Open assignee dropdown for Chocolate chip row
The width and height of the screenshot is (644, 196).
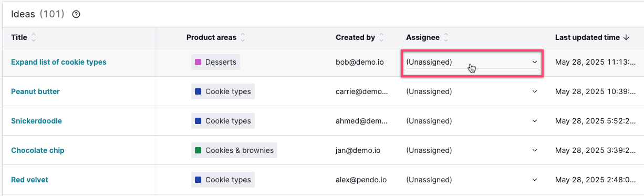coord(472,150)
